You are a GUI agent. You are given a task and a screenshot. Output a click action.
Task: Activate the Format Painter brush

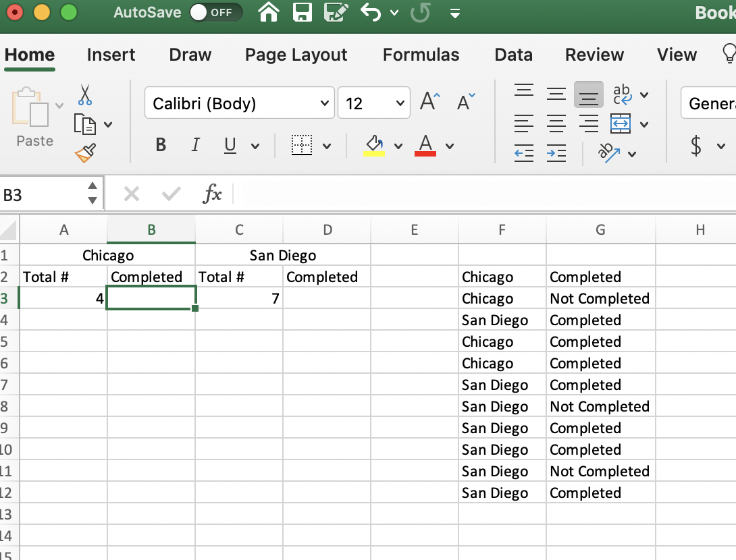[x=86, y=153]
